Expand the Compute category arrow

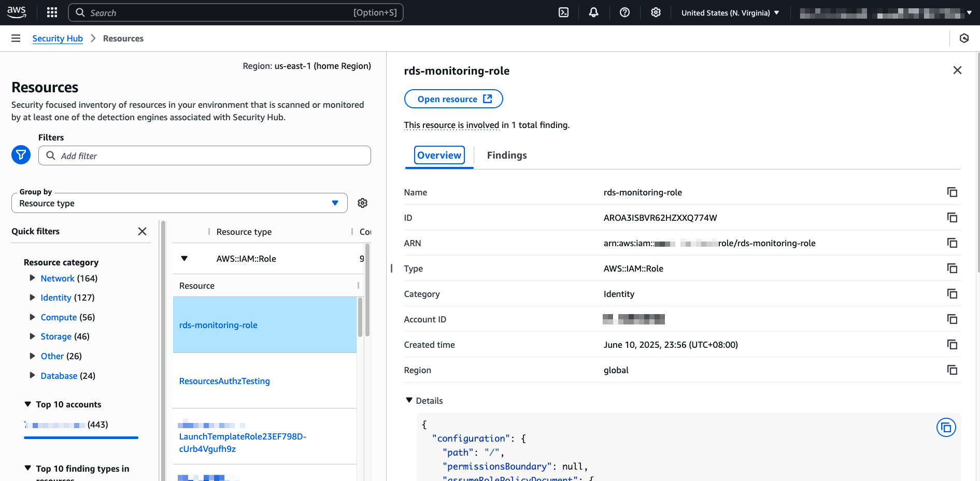[x=32, y=317]
